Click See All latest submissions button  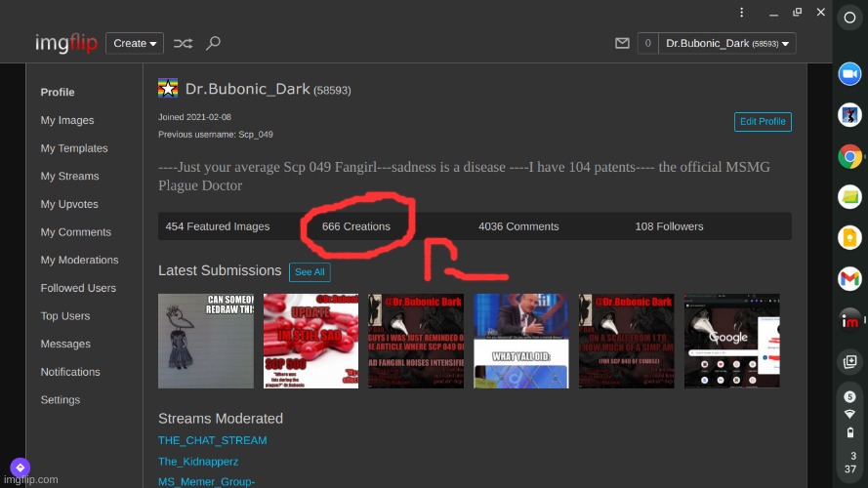310,272
